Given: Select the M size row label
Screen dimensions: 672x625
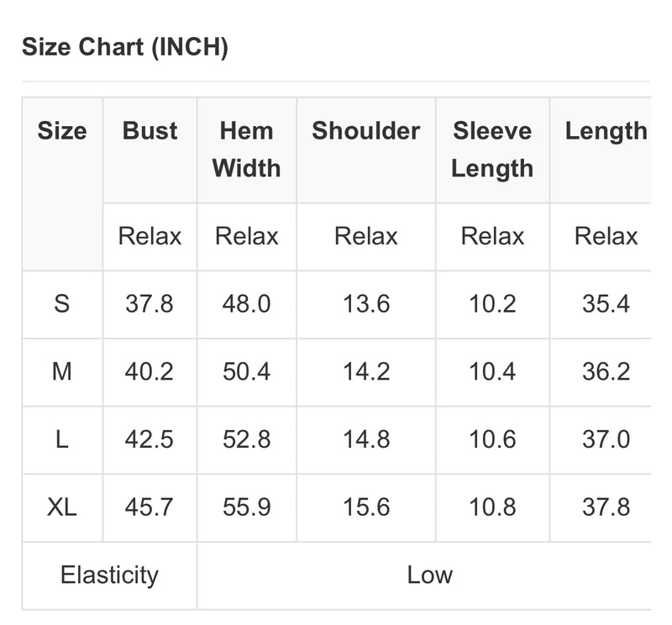Looking at the screenshot, I should point(62,371).
